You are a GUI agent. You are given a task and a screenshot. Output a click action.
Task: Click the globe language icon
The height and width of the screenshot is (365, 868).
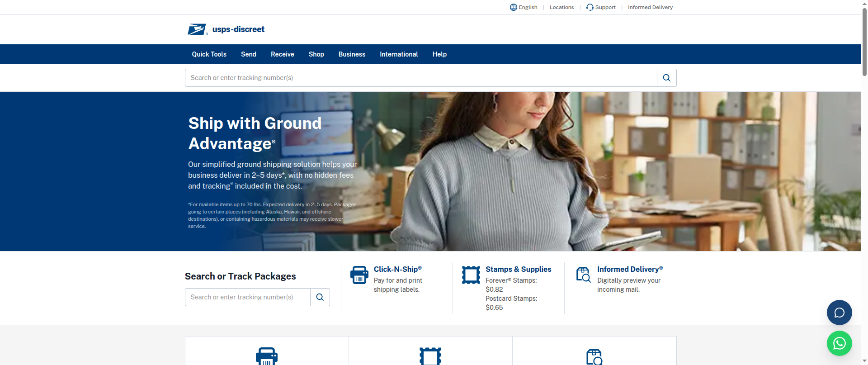coord(514,7)
